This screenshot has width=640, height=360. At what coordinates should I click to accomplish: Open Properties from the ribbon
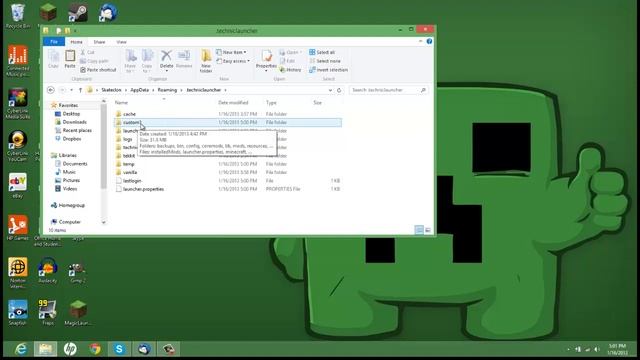266,60
